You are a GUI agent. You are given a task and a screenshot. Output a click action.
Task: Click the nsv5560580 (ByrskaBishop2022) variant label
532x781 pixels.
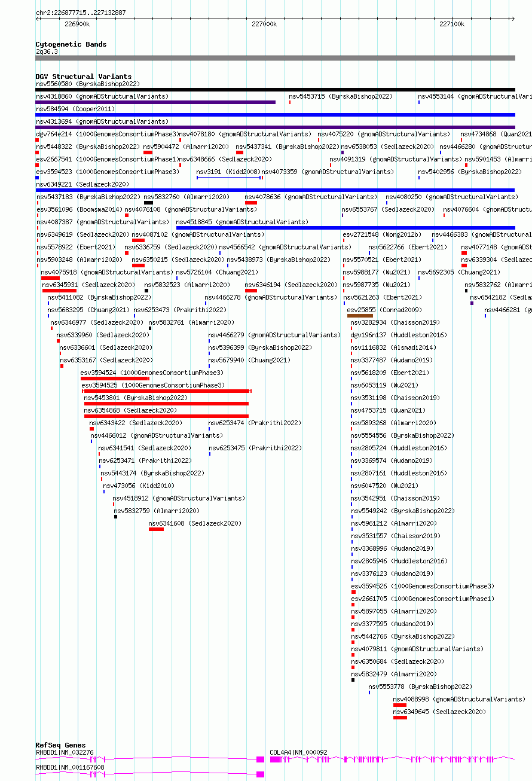(87, 84)
